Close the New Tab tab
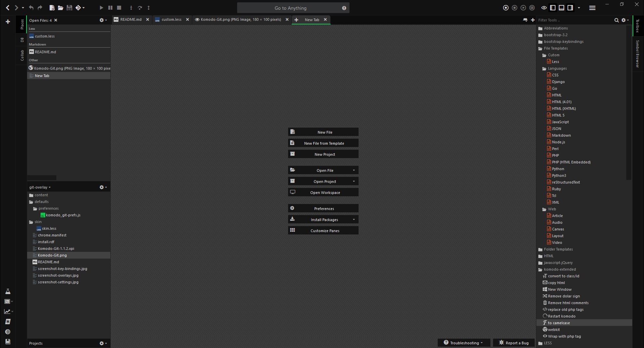Image resolution: width=644 pixels, height=348 pixels. pos(325,20)
